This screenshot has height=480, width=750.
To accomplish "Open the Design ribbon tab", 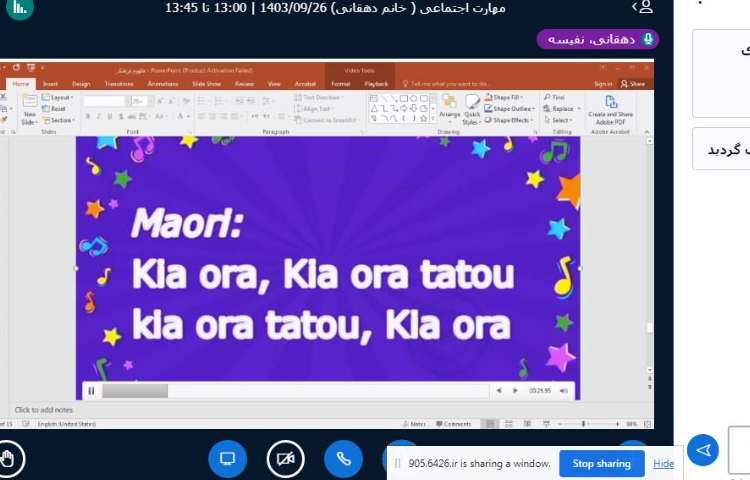I will pyautogui.click(x=81, y=84).
